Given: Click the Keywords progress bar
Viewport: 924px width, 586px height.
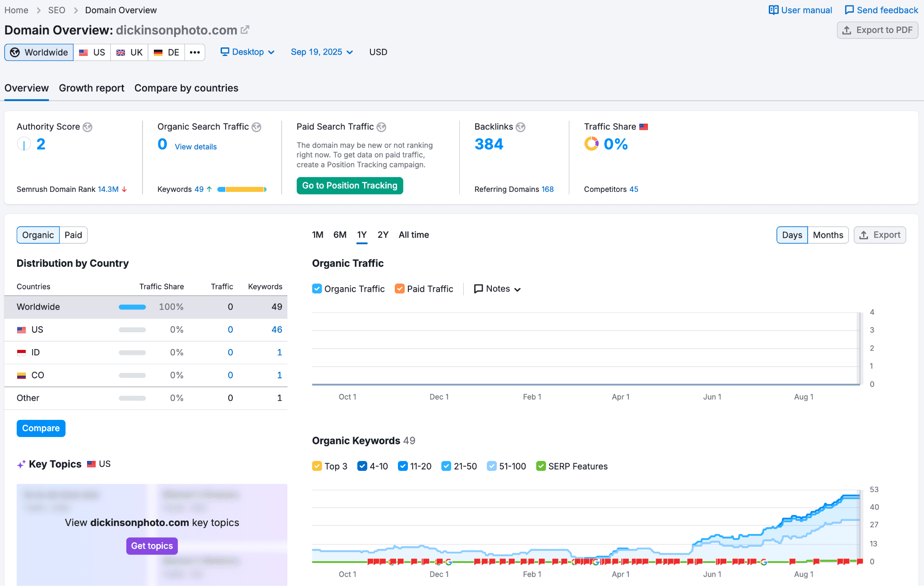Looking at the screenshot, I should point(241,189).
